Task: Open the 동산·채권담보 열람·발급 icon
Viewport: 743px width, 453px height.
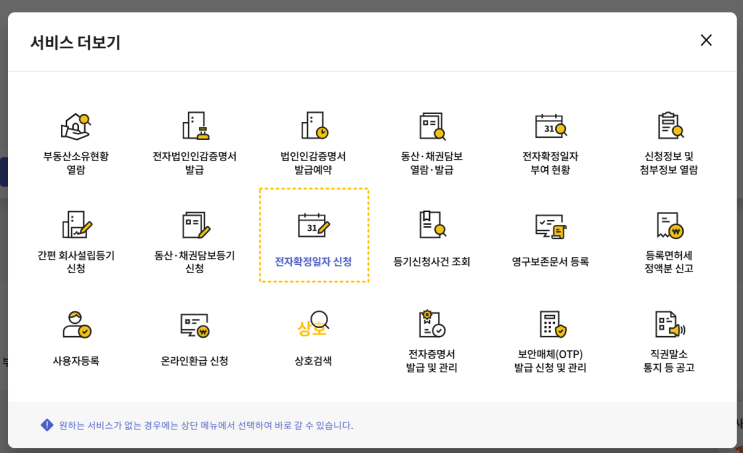Action: tap(432, 126)
